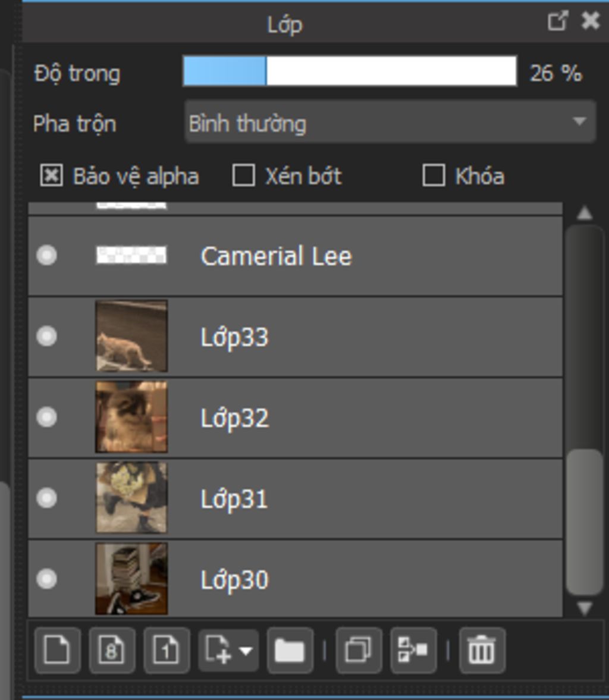Expand the add special layer dropdown arrow
The height and width of the screenshot is (700, 609).
(245, 650)
